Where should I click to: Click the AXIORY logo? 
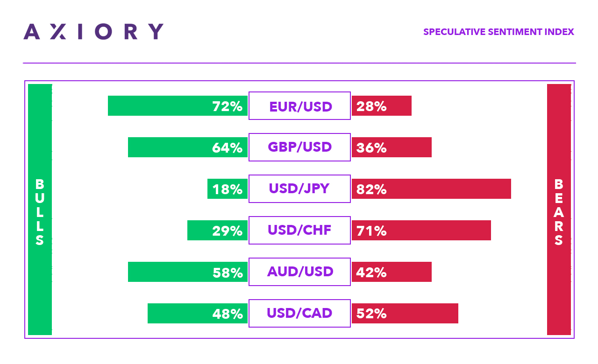93,32
